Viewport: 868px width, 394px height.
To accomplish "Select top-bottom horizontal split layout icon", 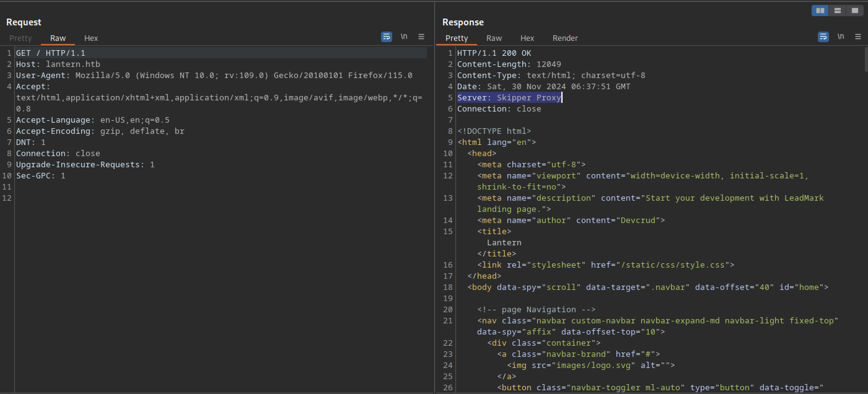I will pyautogui.click(x=837, y=11).
